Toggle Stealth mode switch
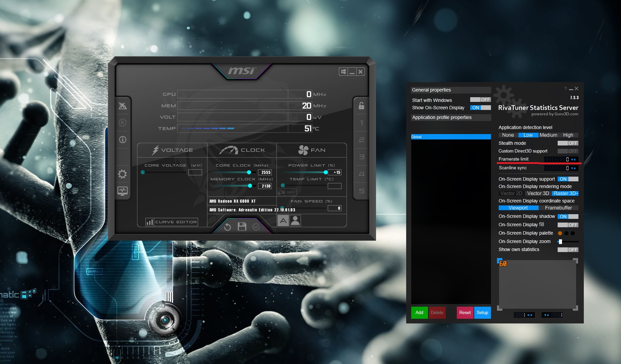Image resolution: width=621 pixels, height=364 pixels. coord(568,143)
